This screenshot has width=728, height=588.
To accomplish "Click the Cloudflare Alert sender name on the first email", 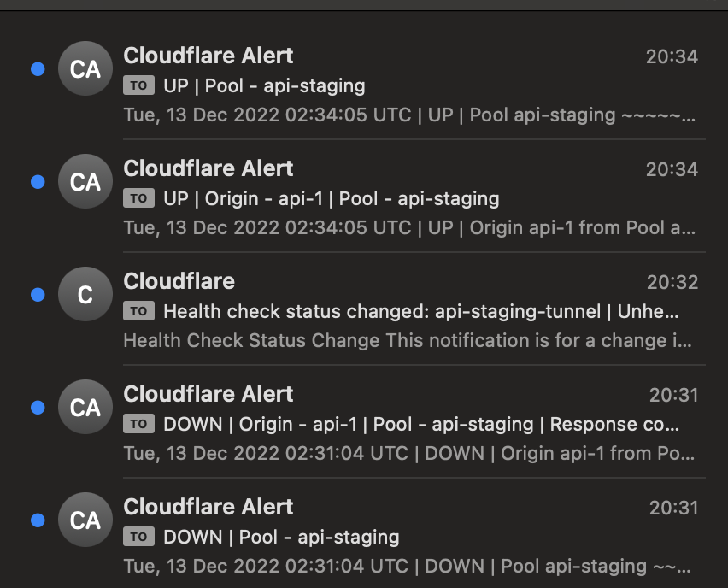I will point(209,56).
